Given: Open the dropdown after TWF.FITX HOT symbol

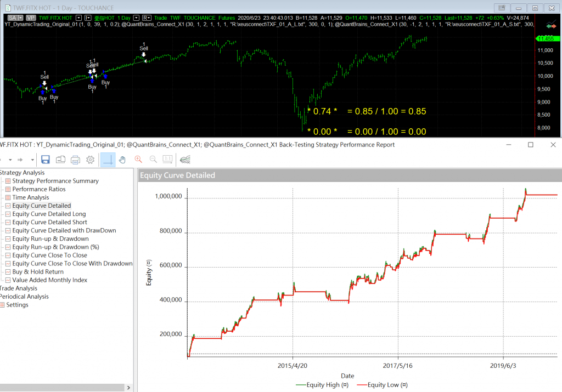Looking at the screenshot, I should 78,18.
